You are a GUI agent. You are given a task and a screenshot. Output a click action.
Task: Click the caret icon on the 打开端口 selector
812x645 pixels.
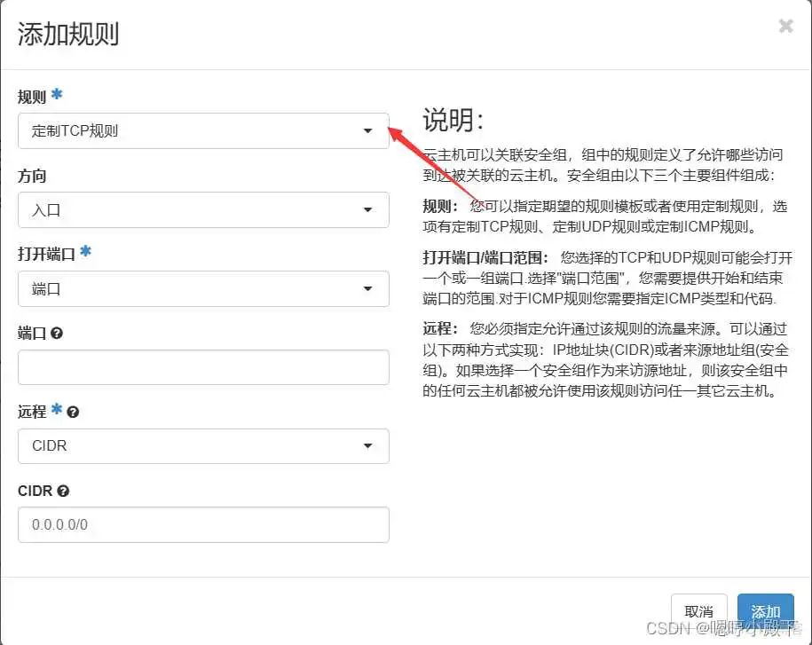(368, 289)
